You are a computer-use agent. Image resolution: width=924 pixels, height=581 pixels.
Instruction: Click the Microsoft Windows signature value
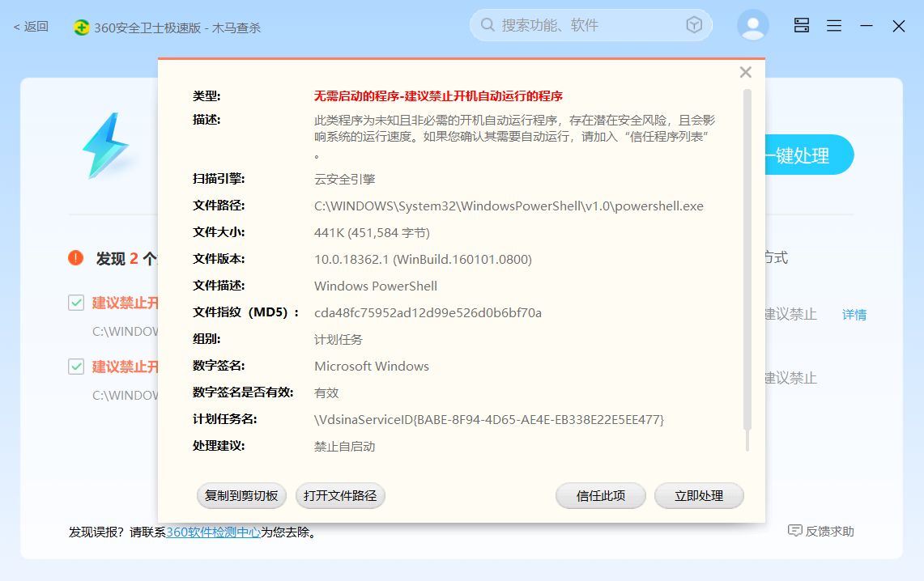(x=372, y=366)
